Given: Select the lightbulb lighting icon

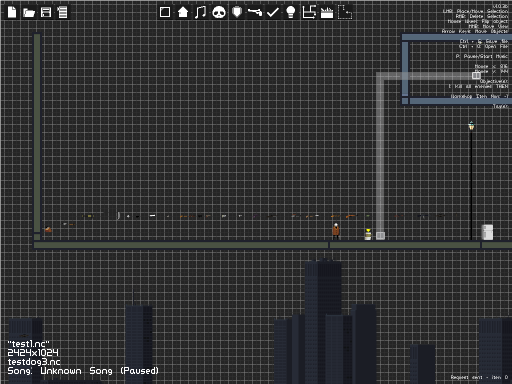Looking at the screenshot, I should [291, 12].
